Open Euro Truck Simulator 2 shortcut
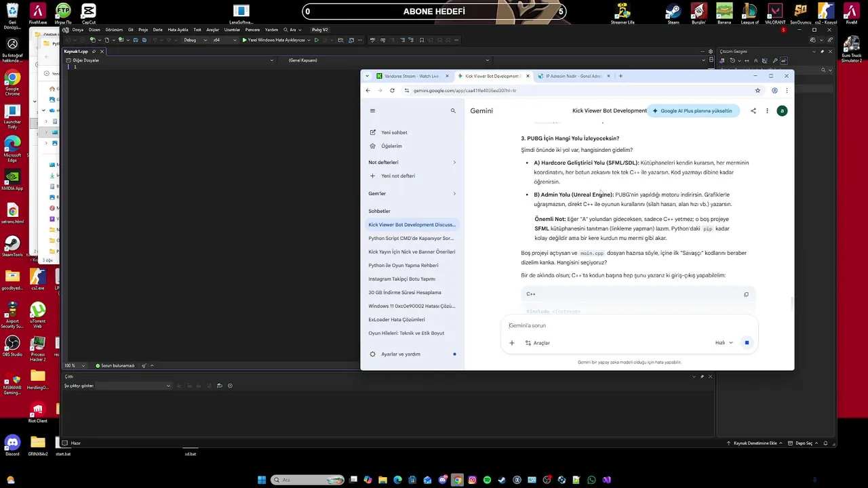 point(851,49)
